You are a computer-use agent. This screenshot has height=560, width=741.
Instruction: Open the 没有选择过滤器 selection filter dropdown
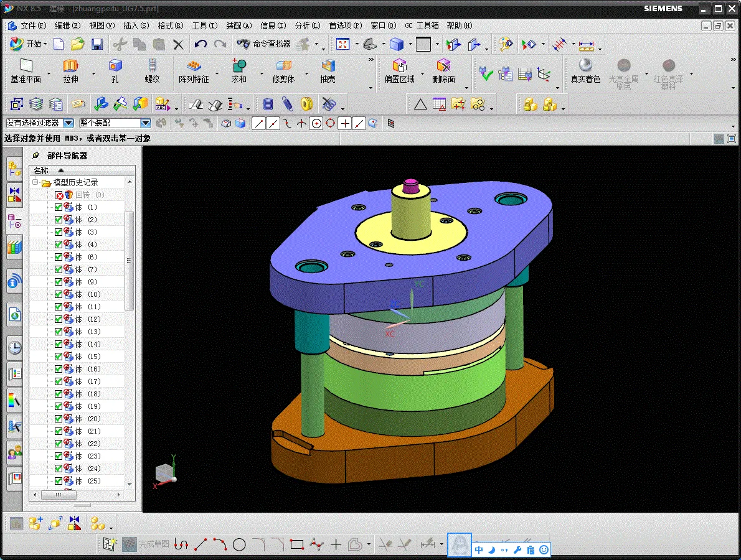point(68,123)
